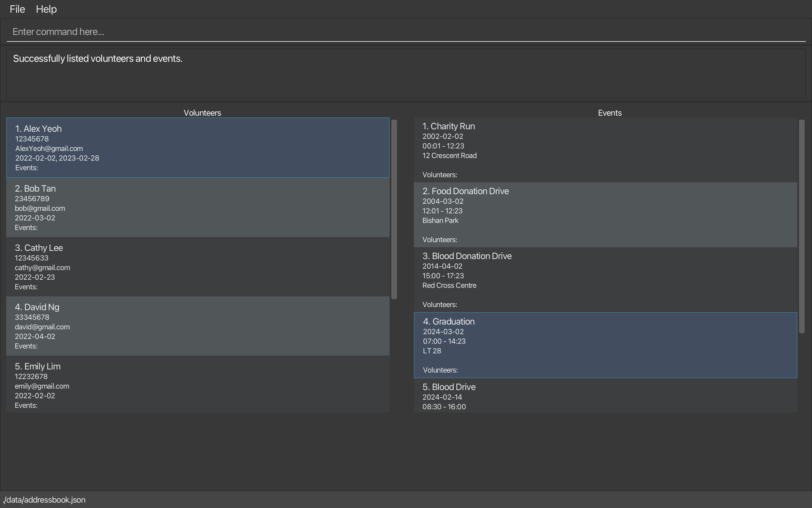The height and width of the screenshot is (508, 812).
Task: Click 'Volunteers:' label under Graduation
Action: [440, 370]
